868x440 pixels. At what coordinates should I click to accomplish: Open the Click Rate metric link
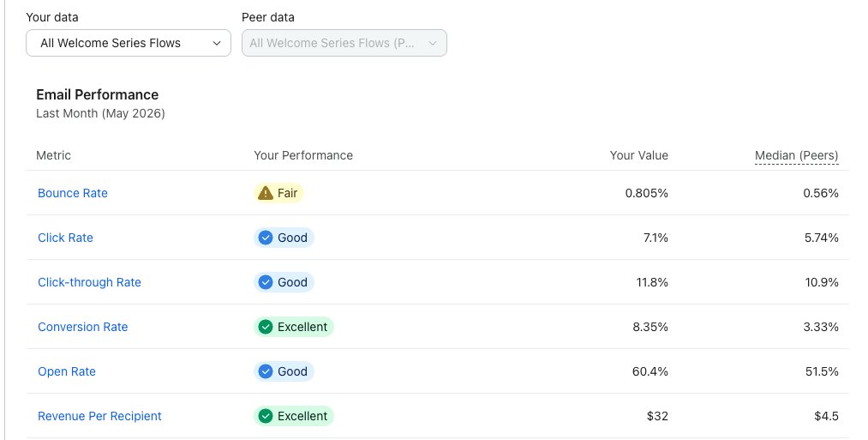(x=65, y=238)
